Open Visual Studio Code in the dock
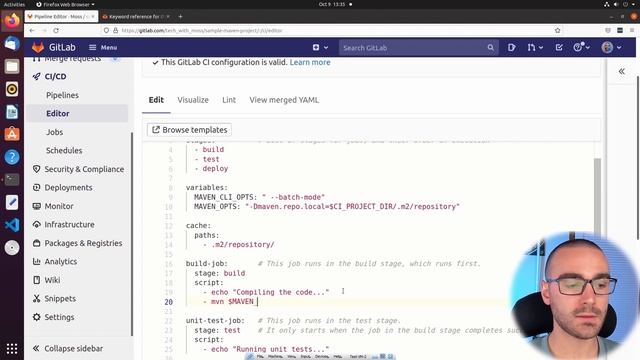 (x=12, y=225)
